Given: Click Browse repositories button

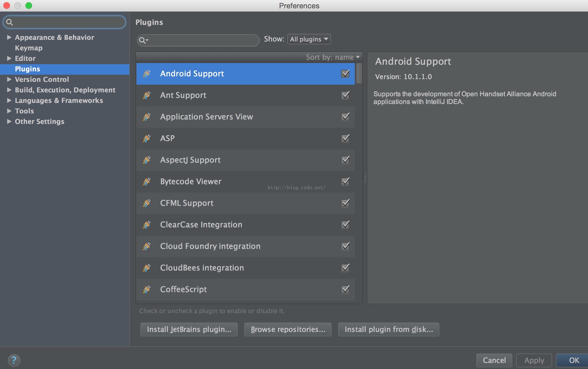Looking at the screenshot, I should 288,329.
